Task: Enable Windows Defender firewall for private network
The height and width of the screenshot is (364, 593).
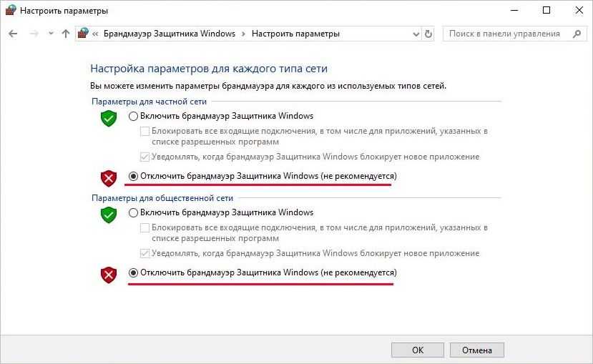Action: (x=134, y=116)
